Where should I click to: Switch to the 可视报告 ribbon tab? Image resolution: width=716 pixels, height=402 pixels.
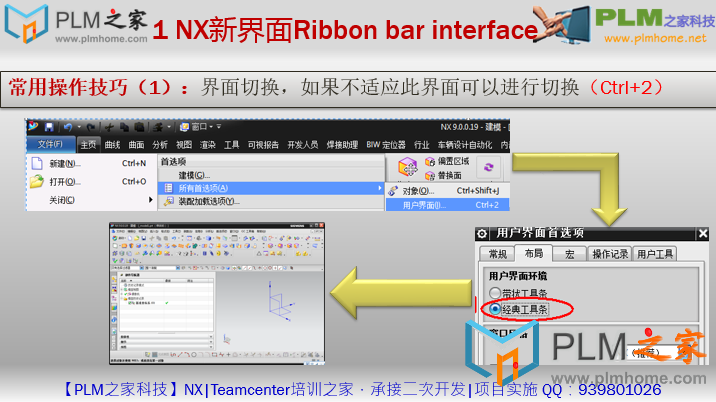263,145
